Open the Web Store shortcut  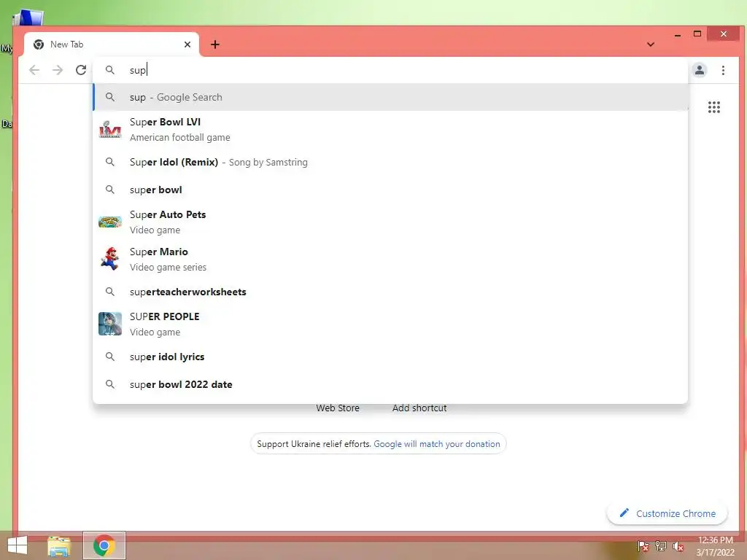(338, 408)
